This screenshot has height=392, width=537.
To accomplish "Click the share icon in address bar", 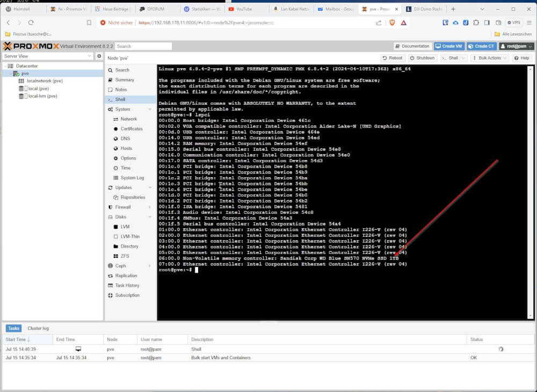I will pos(379,23).
